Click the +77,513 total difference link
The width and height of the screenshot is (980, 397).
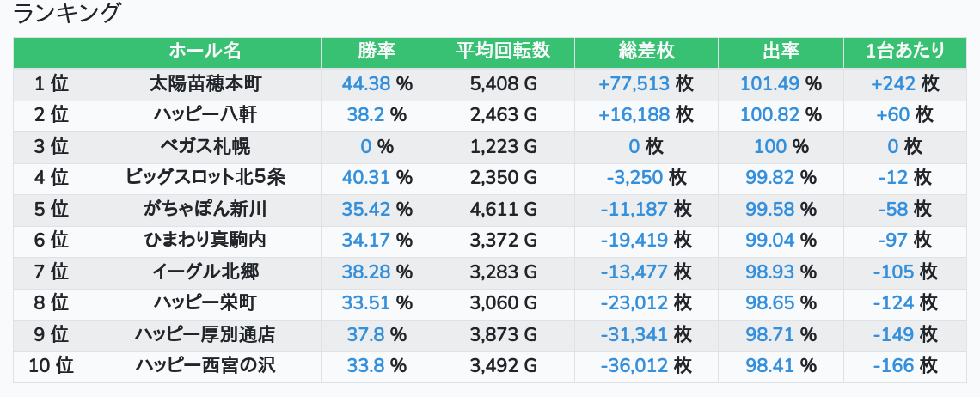point(634,83)
